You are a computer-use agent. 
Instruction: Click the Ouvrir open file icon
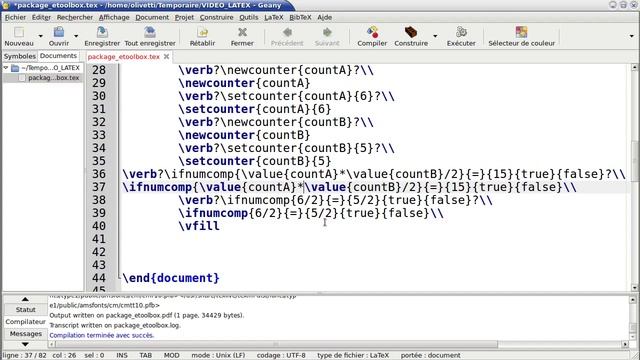[x=59, y=32]
